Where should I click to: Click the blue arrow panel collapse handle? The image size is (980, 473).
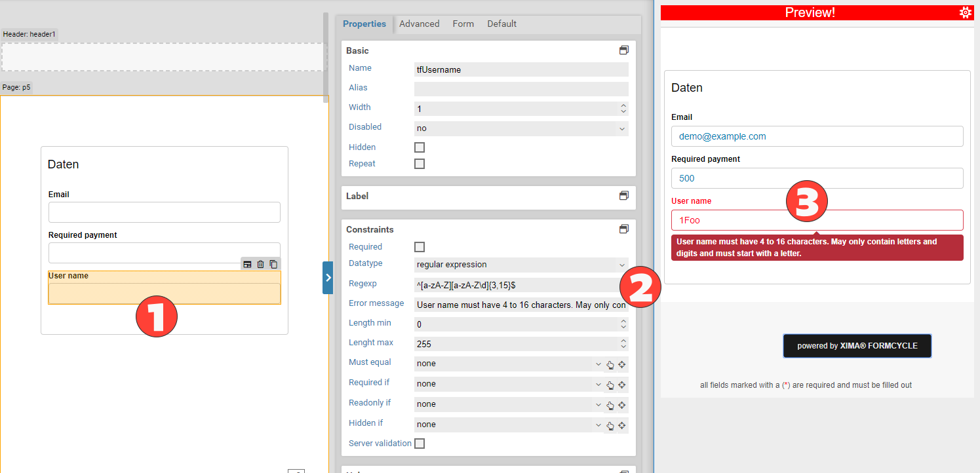click(328, 278)
